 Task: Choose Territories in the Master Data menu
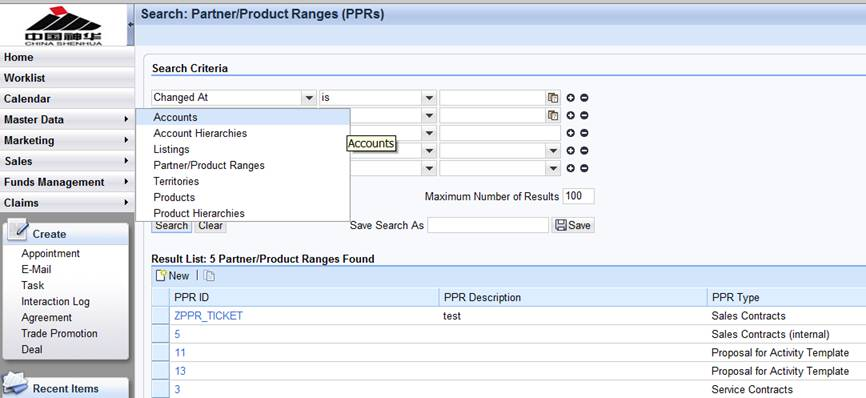(176, 181)
